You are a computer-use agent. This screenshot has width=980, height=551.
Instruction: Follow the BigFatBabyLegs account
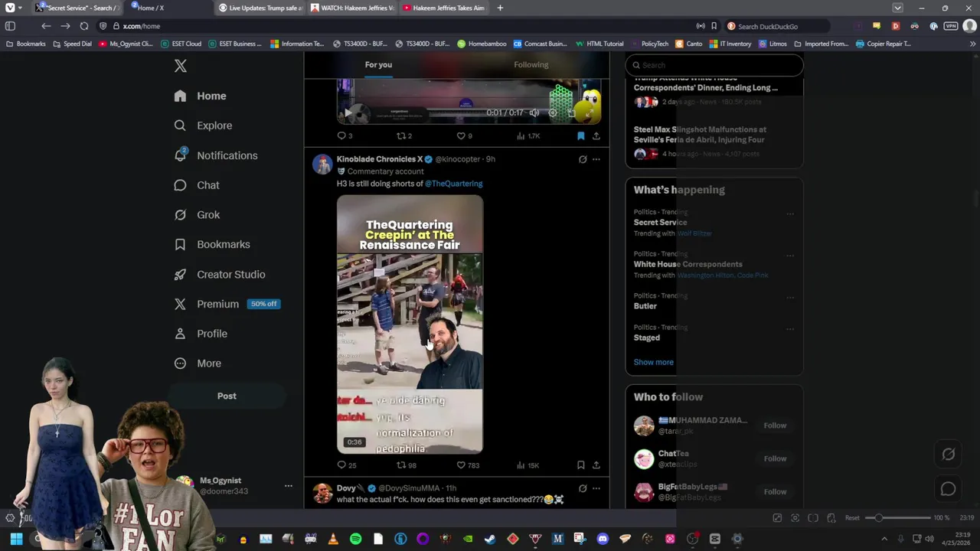pyautogui.click(x=775, y=491)
